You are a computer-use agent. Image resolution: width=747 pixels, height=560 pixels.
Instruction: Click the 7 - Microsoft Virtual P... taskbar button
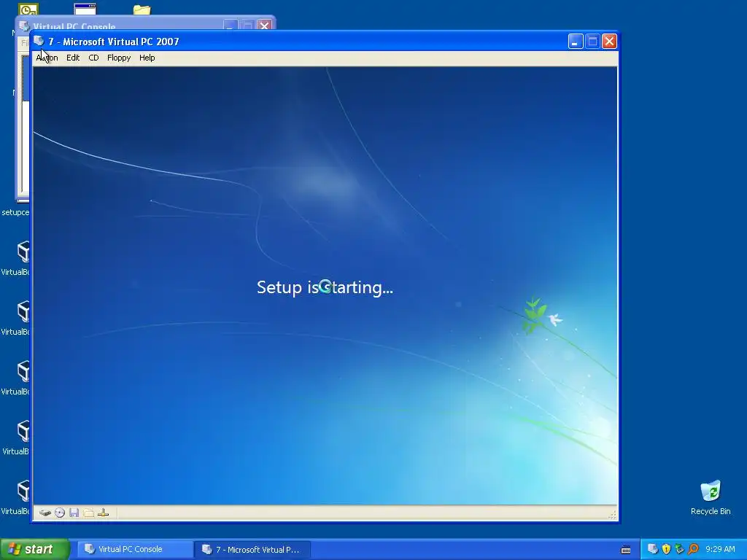click(252, 549)
